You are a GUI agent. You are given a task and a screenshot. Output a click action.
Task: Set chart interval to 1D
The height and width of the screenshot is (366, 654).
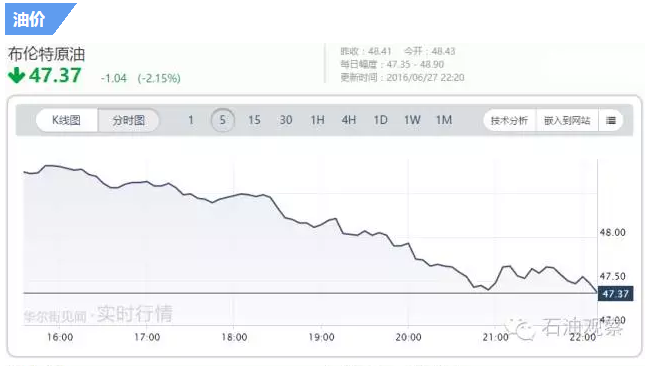point(380,120)
